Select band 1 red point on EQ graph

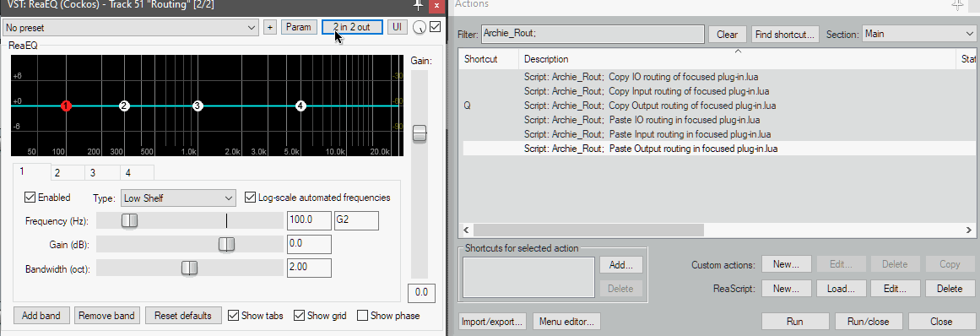tap(66, 106)
